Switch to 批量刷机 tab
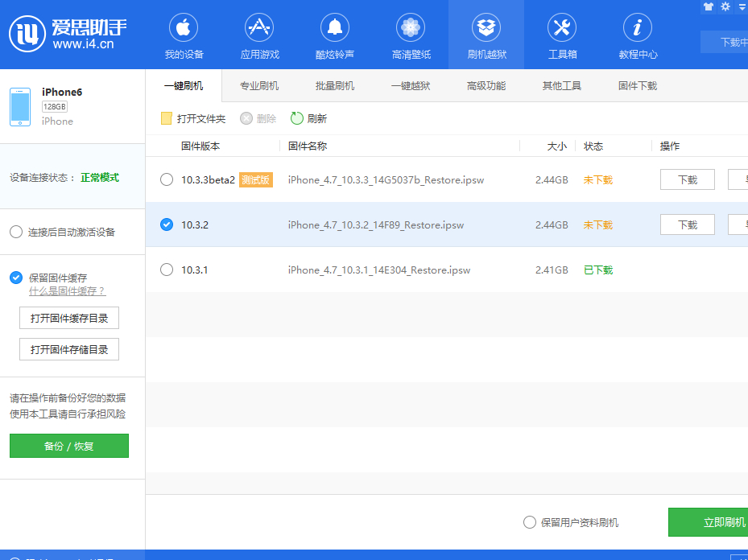 335,86
